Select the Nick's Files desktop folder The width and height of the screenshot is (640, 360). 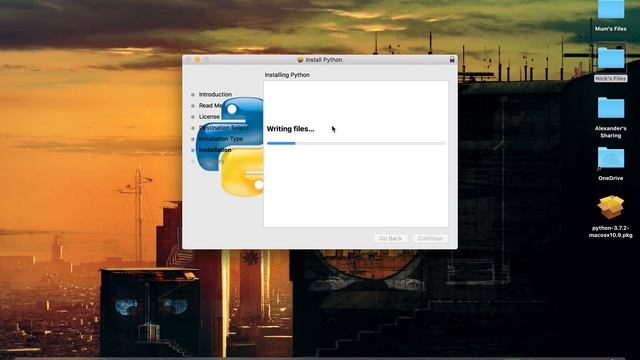[611, 58]
